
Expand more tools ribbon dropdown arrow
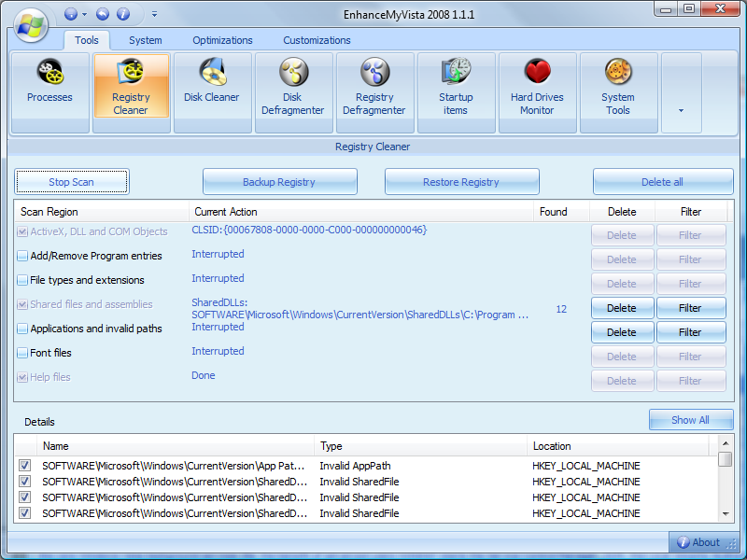[x=682, y=92]
